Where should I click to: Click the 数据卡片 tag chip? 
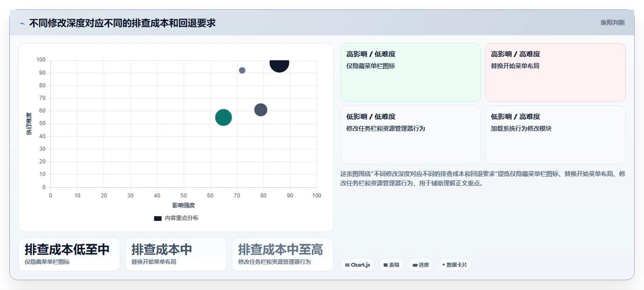454,265
